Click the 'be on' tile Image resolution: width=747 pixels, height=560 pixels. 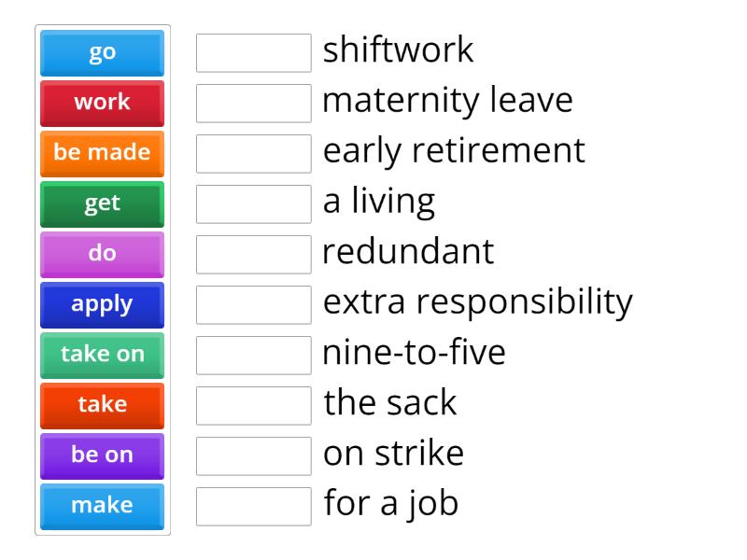click(x=102, y=455)
